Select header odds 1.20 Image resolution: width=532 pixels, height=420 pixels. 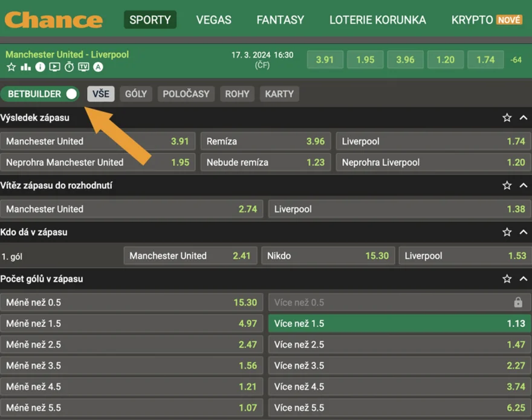[x=445, y=60]
